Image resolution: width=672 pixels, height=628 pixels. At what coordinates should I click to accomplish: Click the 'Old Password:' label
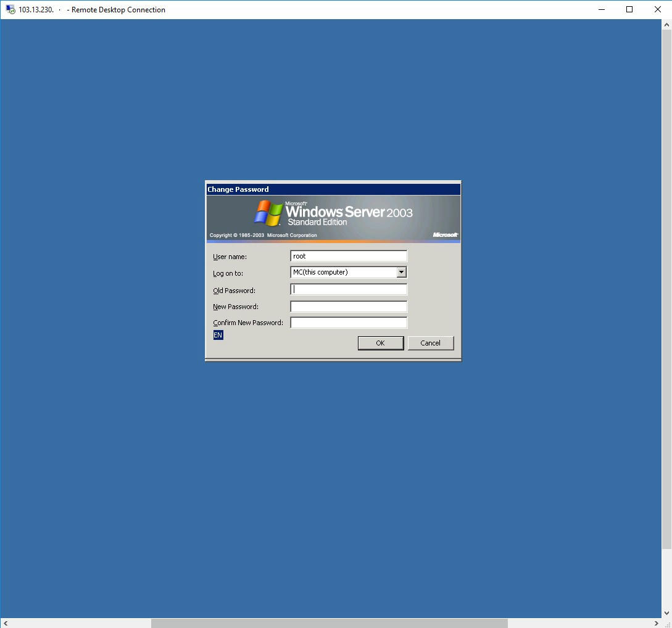[x=234, y=291]
